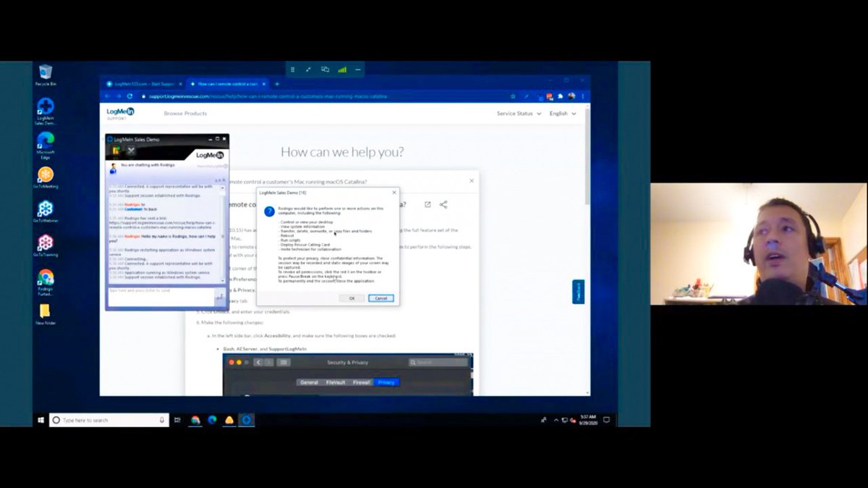Open the GoToWebinar desktop icon
Image resolution: width=868 pixels, height=488 pixels.
[46, 211]
